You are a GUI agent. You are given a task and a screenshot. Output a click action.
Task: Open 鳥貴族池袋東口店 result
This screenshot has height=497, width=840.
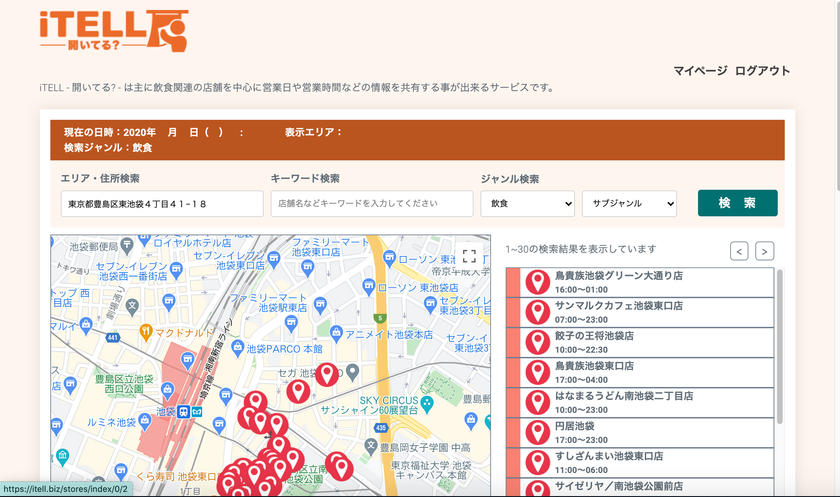(x=640, y=372)
